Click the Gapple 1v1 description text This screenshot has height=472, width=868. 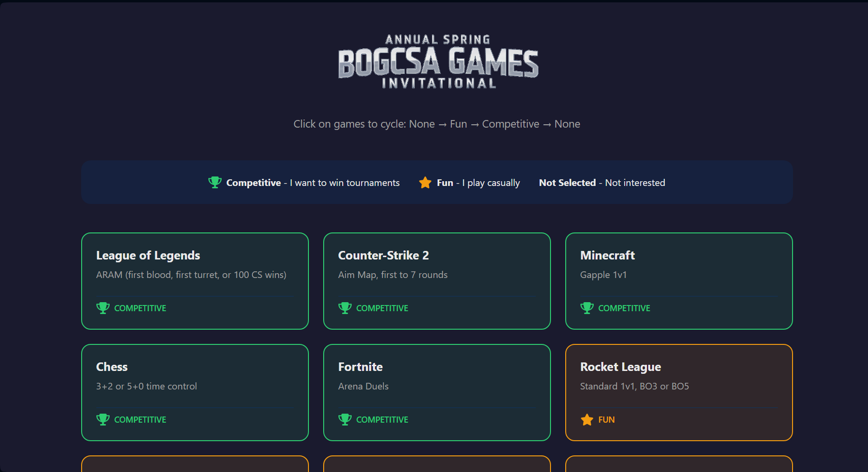point(603,275)
